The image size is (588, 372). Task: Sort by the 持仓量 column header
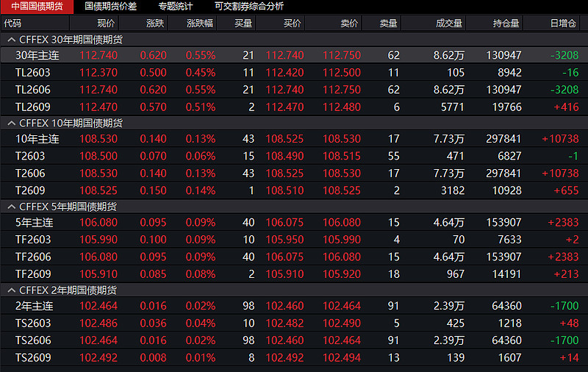495,24
